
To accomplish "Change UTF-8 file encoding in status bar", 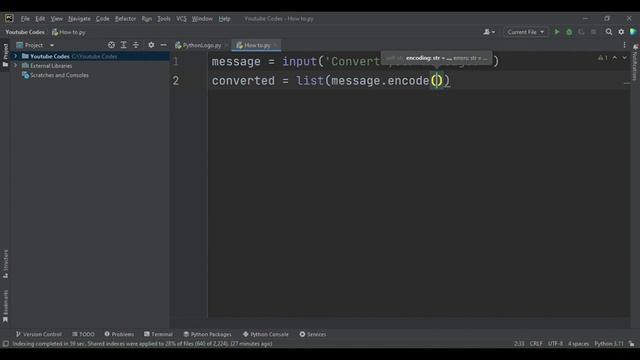I will [555, 344].
